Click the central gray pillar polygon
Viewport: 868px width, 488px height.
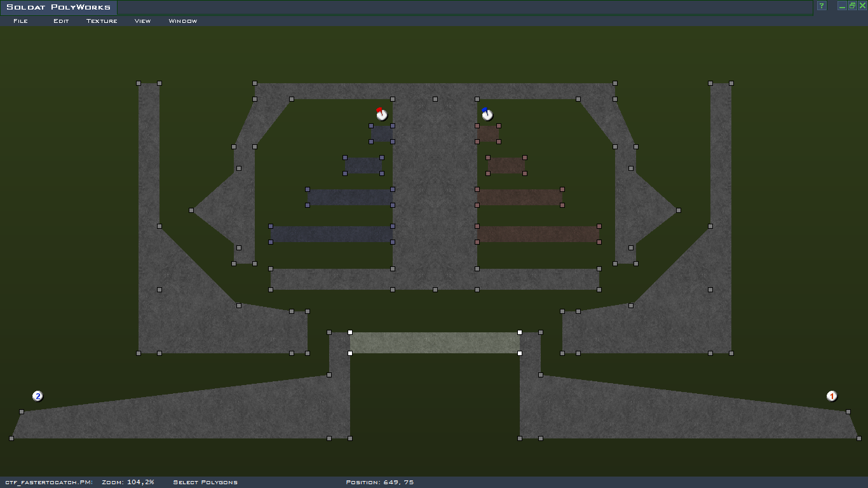click(435, 191)
